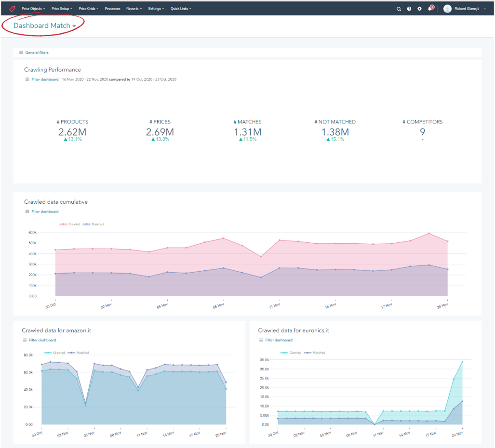Image resolution: width=495 pixels, height=448 pixels.
Task: Click Filter dashboard for euronics.it chart
Action: [279, 340]
